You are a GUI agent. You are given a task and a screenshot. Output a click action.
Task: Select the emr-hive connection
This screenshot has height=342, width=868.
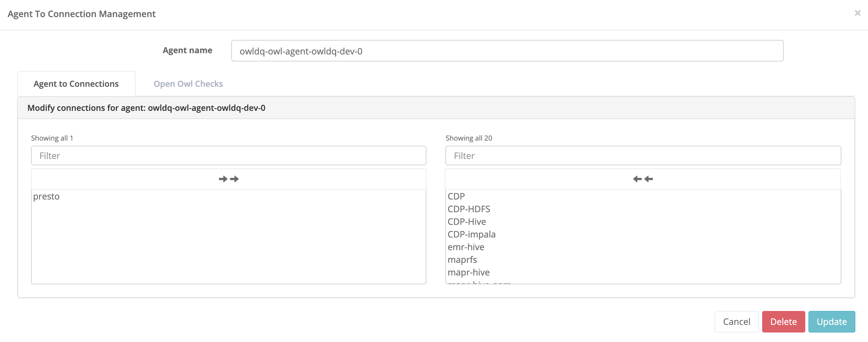tap(466, 247)
